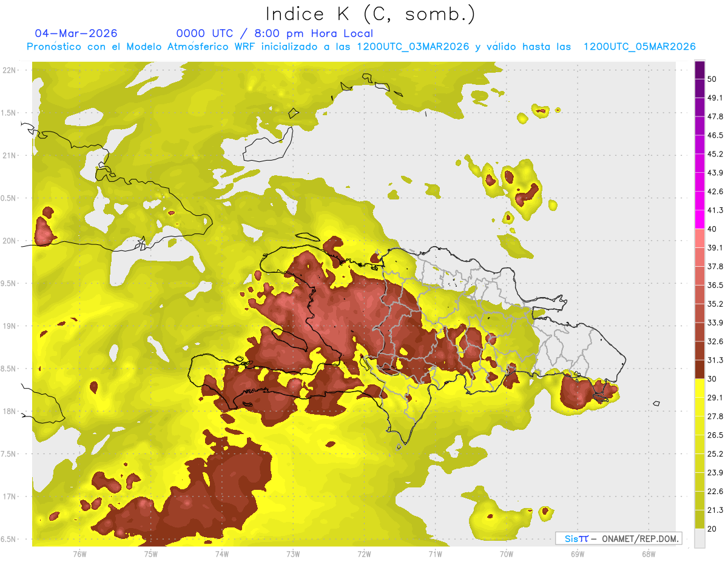Click the colorbar label '30'
This screenshot has width=728, height=562.
point(712,379)
